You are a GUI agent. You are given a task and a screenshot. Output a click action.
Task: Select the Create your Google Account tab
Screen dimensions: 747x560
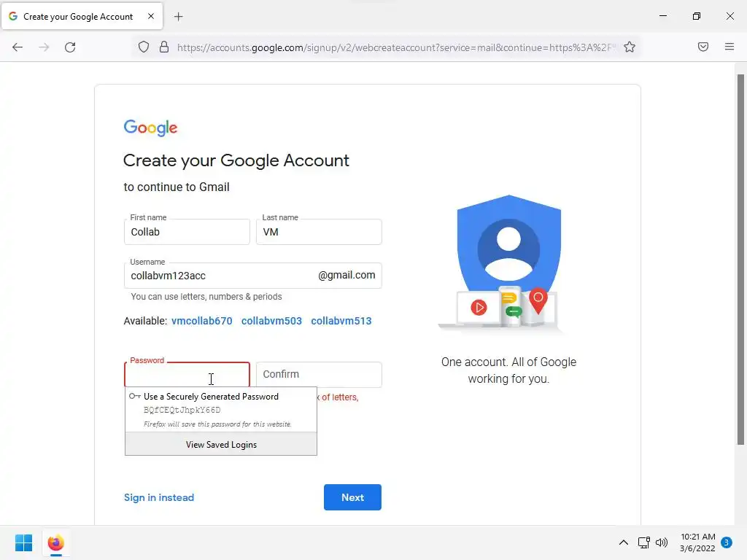pos(82,17)
